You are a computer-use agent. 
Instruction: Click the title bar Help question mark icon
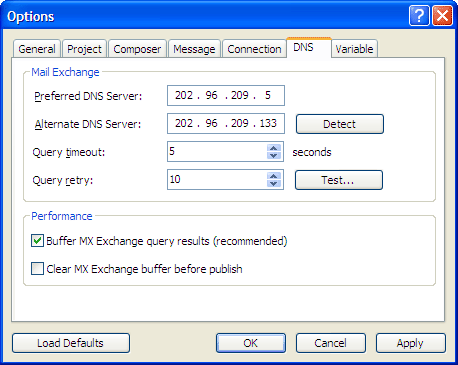coord(419,16)
